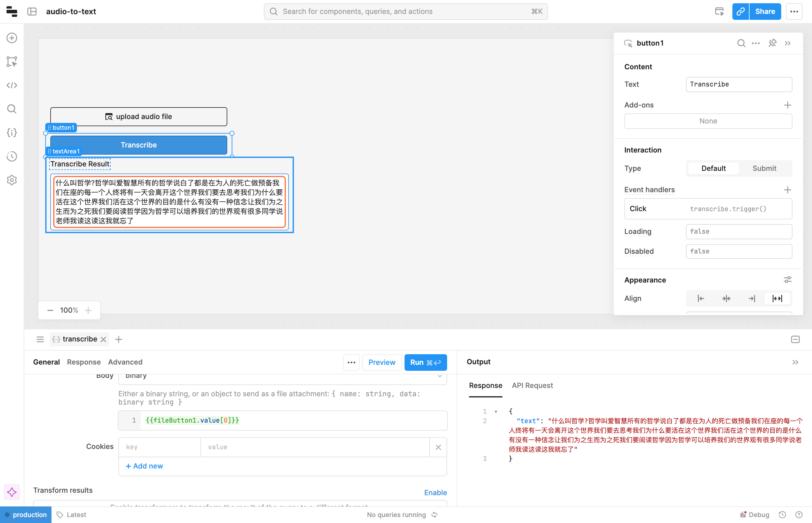Click Enable for Transform results
Image resolution: width=812 pixels, height=523 pixels.
[435, 492]
